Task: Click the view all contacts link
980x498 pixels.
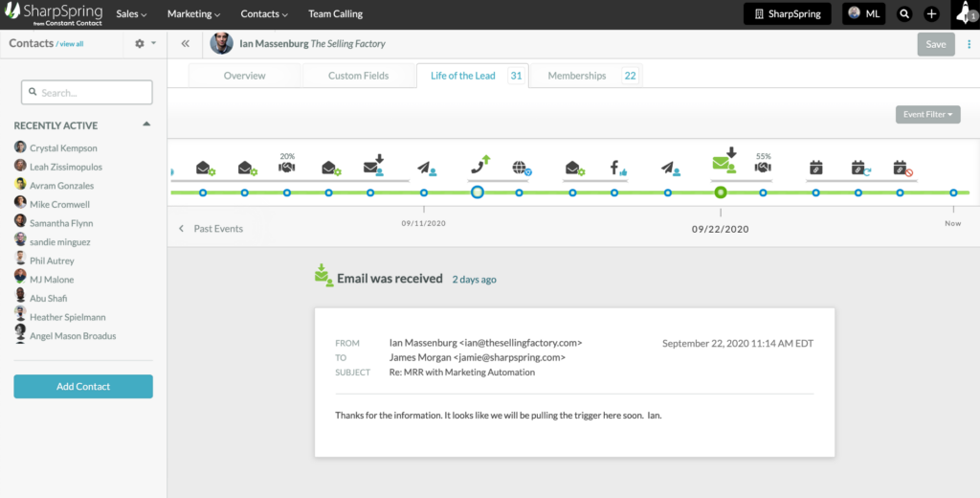Action: (71, 44)
